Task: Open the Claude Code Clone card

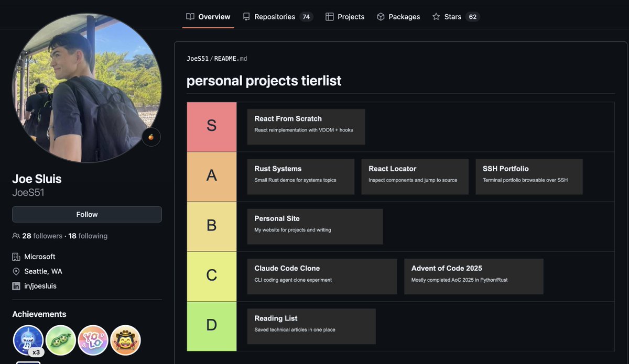Action: click(322, 276)
